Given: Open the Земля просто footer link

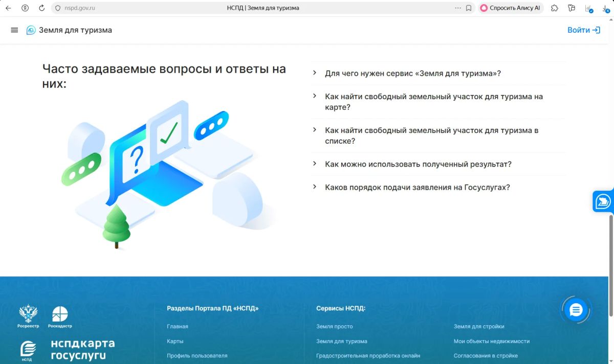Looking at the screenshot, I should 335,326.
